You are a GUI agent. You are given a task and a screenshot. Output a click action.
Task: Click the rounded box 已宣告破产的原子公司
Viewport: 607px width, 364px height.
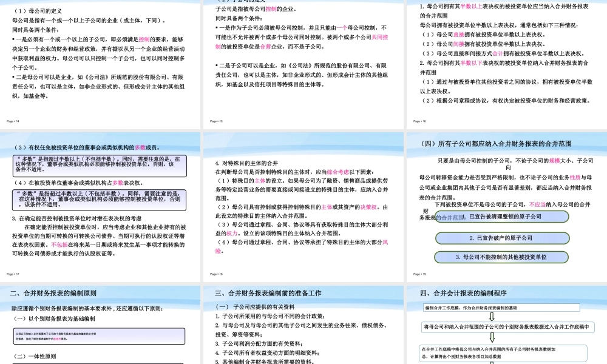(x=503, y=238)
